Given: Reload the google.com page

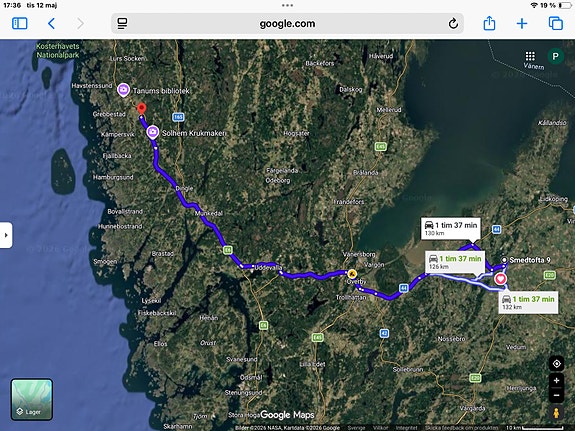Looking at the screenshot, I should tap(453, 23).
